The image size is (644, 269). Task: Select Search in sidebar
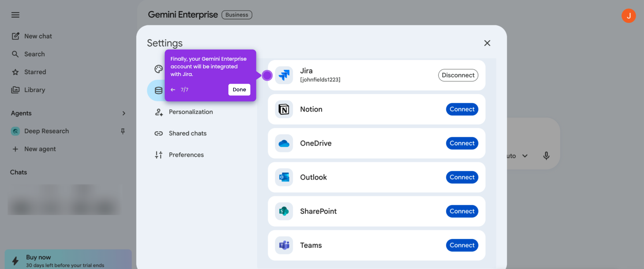(x=34, y=54)
